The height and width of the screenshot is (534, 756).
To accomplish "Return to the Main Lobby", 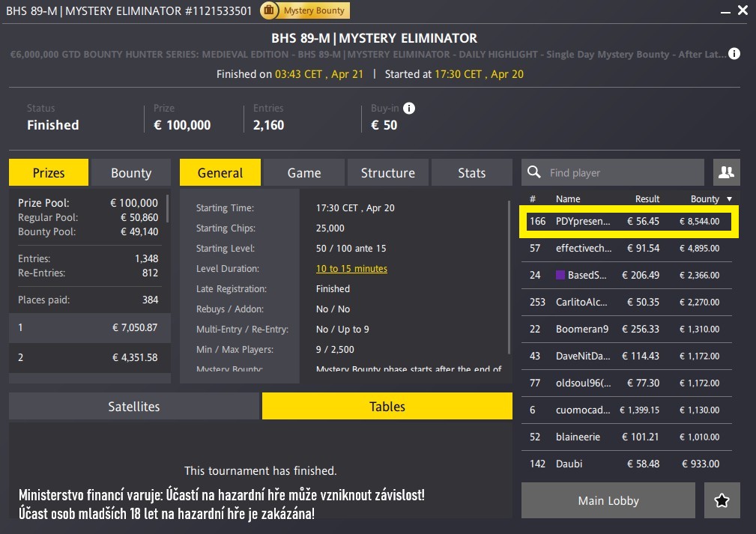I will pyautogui.click(x=608, y=501).
